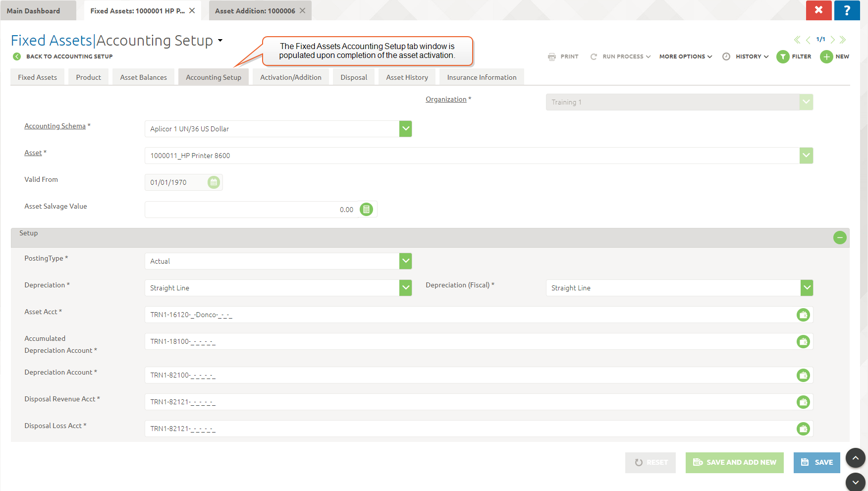The width and height of the screenshot is (868, 491).
Task: Open the Insurance Information tab
Action: pos(482,77)
